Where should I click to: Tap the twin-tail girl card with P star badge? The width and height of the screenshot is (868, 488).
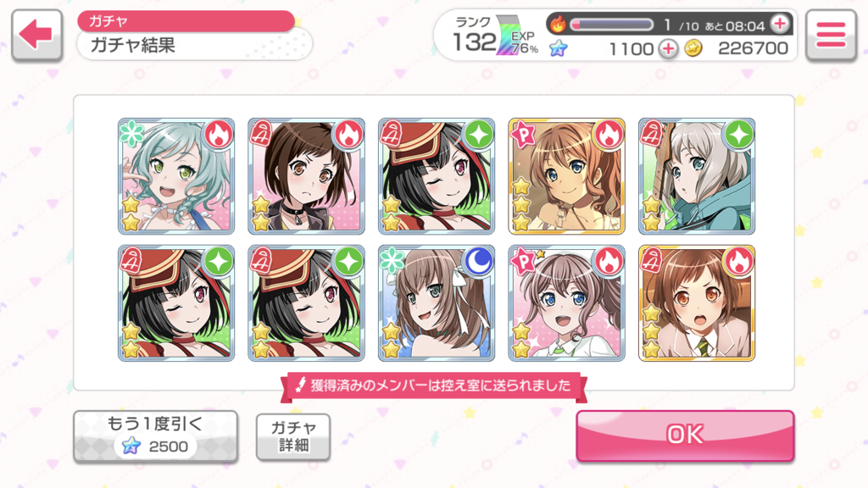click(566, 303)
